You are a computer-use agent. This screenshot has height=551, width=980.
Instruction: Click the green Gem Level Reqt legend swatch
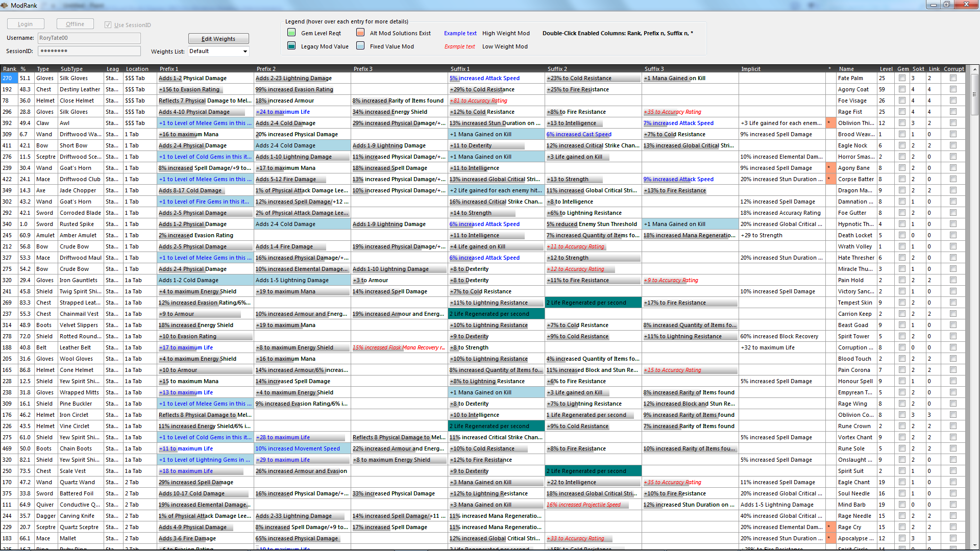(x=291, y=33)
